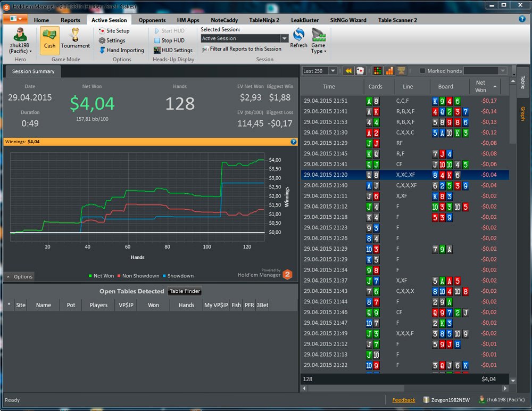Viewport: 532px width, 411px height.
Task: Switch to the Home tab
Action: [41, 20]
